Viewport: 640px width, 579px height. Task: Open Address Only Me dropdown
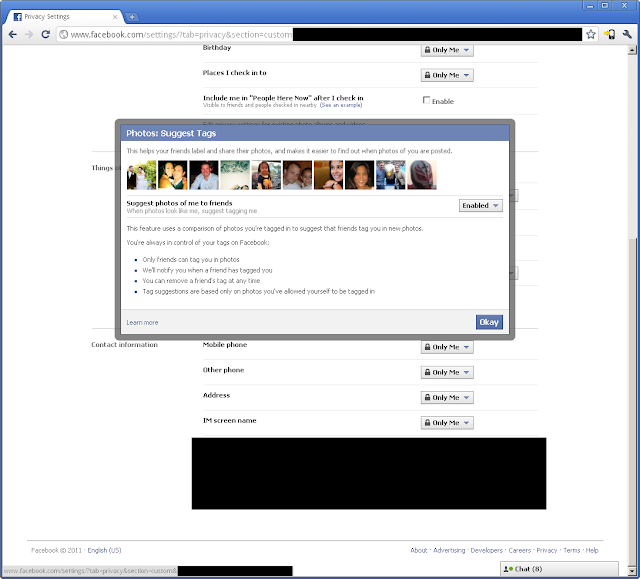coord(447,397)
